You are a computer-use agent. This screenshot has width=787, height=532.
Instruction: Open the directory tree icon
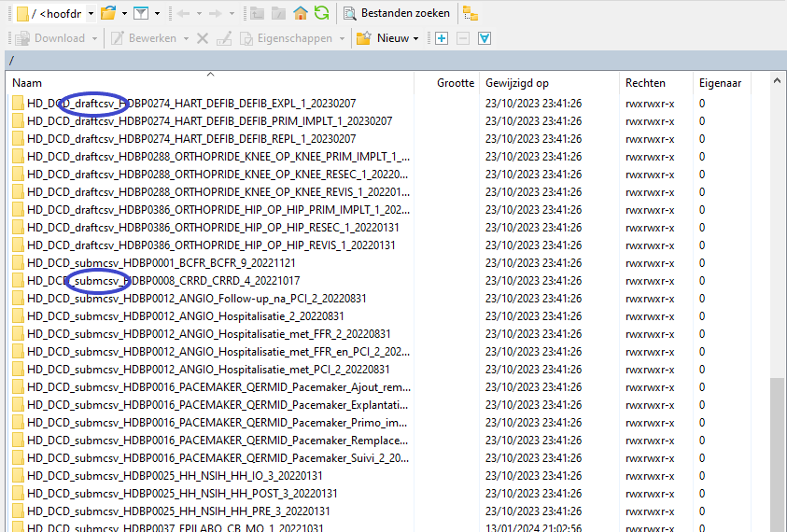click(471, 13)
